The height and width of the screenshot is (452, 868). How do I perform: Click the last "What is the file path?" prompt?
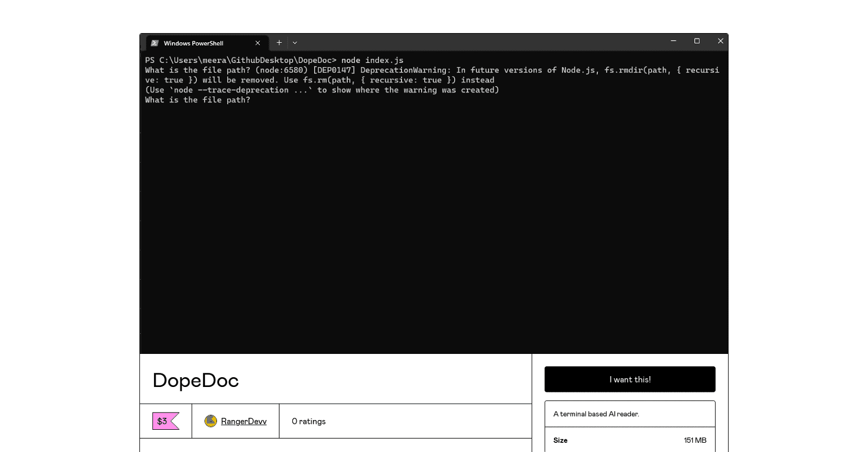tap(197, 100)
